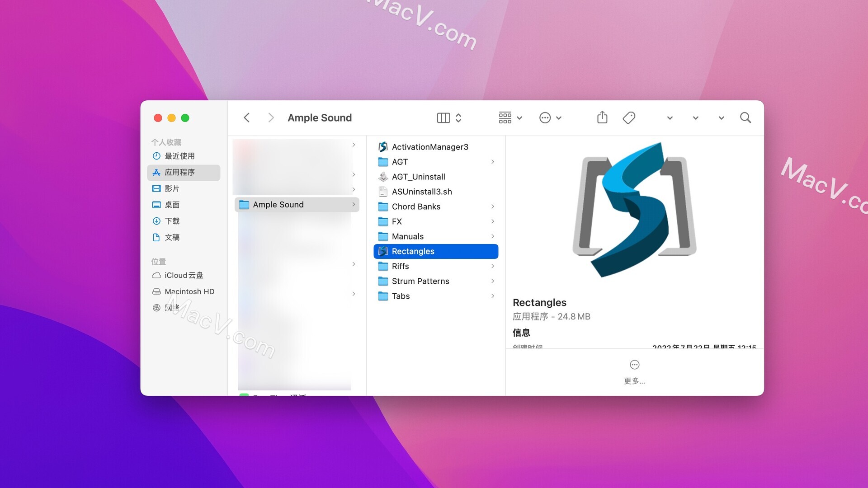This screenshot has width=868, height=488.
Task: Open the middle toolbar chevron dropdown
Action: pos(696,118)
